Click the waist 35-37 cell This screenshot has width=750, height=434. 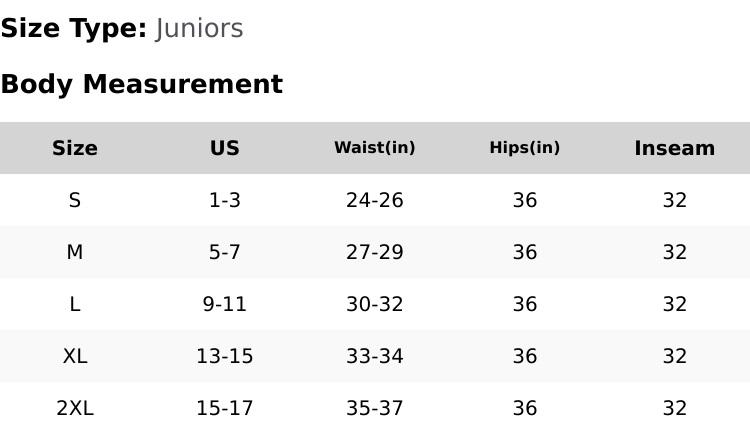374,408
